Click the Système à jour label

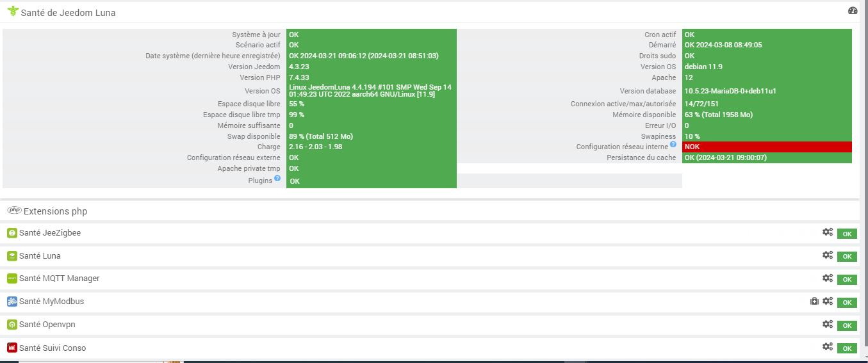click(x=256, y=35)
